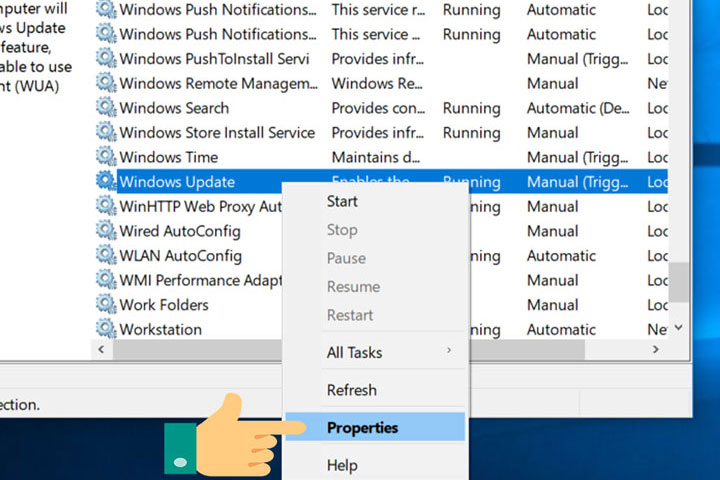Viewport: 720px width, 480px height.
Task: Open Properties from the context menu
Action: tap(375, 427)
